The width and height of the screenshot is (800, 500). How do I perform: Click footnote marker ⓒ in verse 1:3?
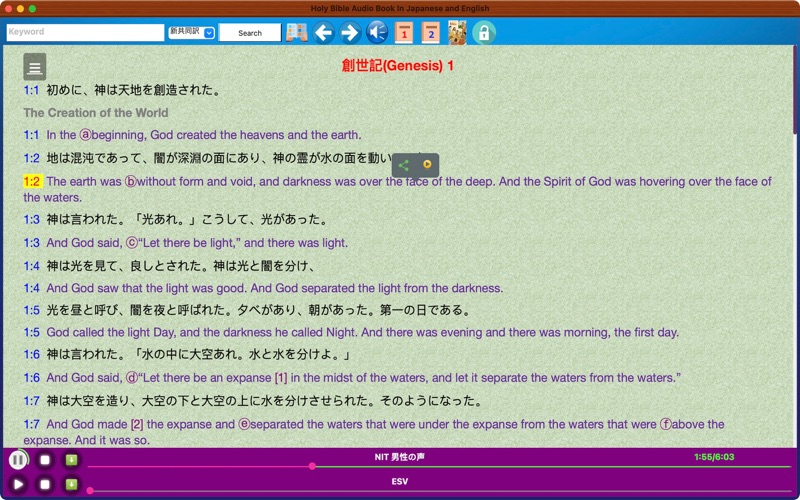(x=132, y=243)
